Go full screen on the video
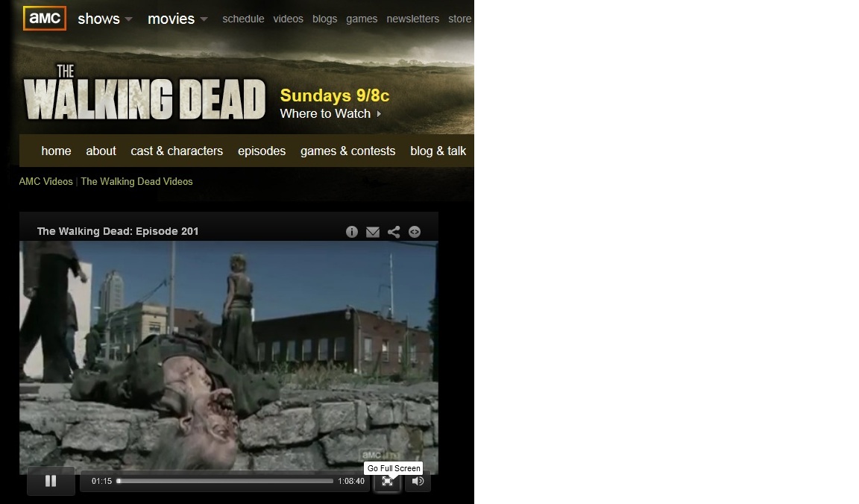 pyautogui.click(x=387, y=481)
